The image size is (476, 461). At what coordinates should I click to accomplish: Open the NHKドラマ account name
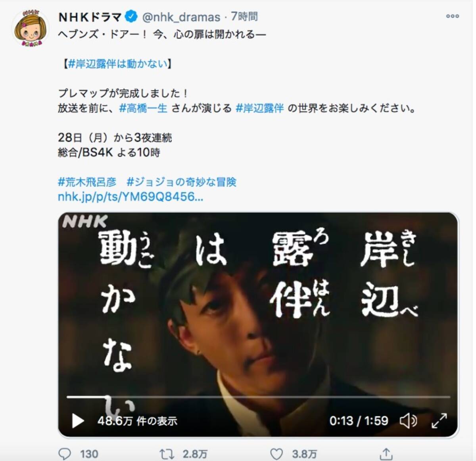point(90,17)
